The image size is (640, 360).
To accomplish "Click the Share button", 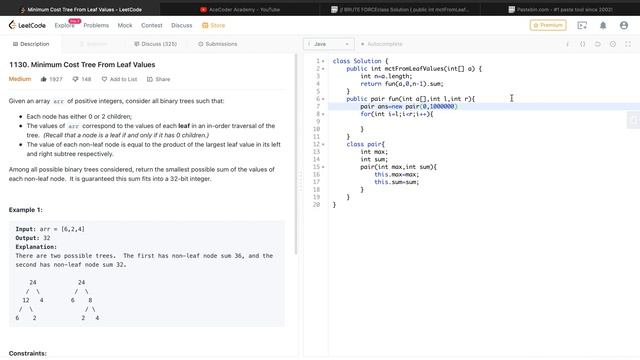I will pyautogui.click(x=158, y=79).
